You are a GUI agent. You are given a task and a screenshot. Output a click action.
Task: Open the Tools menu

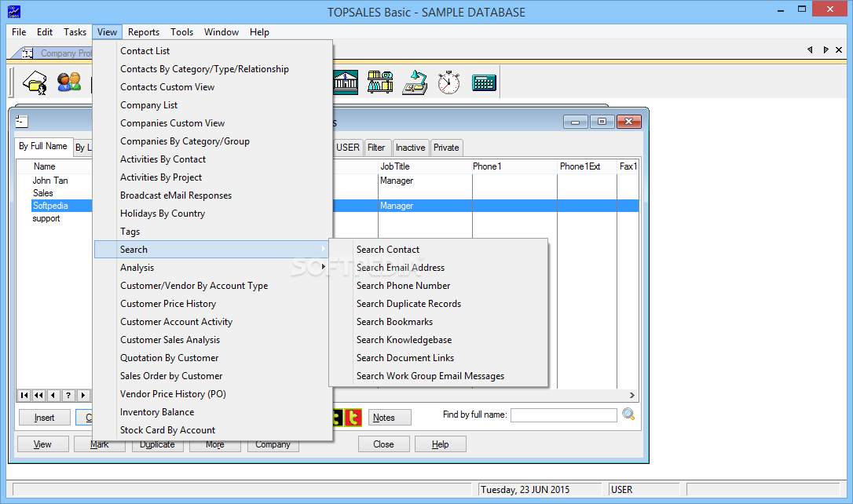point(181,32)
